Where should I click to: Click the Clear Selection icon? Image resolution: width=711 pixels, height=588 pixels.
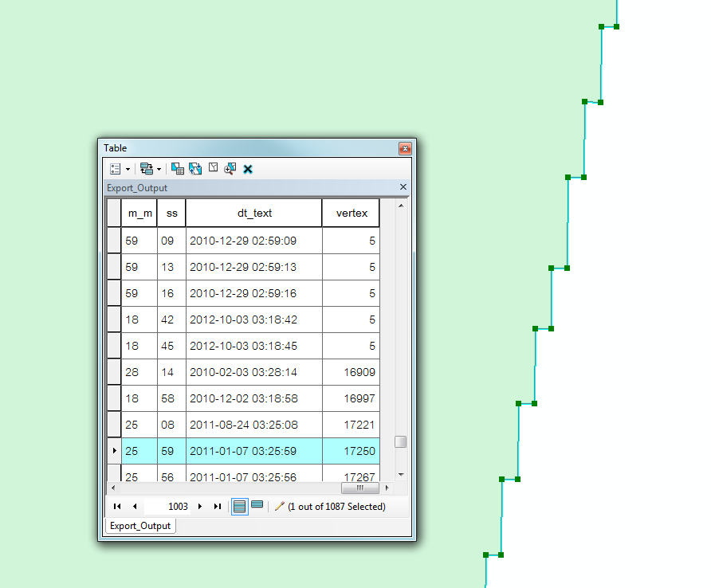click(213, 168)
